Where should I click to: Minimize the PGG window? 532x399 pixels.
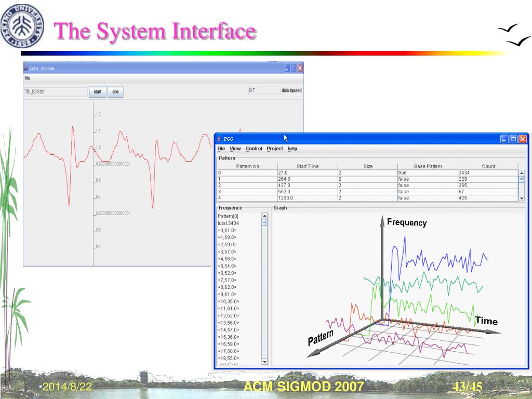coord(504,139)
